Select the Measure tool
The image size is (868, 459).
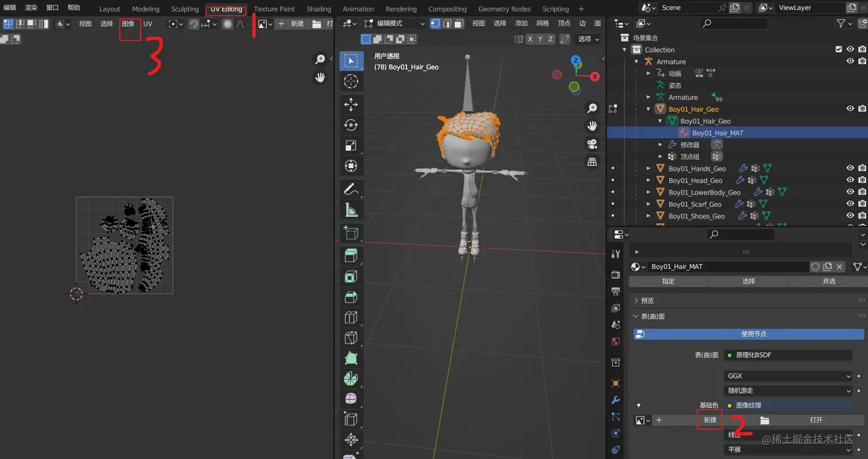351,210
